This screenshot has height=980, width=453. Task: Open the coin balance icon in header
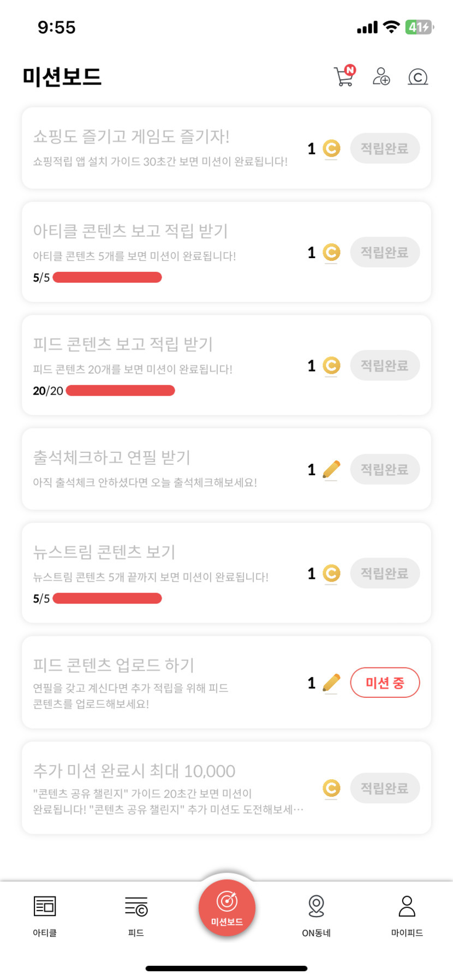pyautogui.click(x=418, y=77)
